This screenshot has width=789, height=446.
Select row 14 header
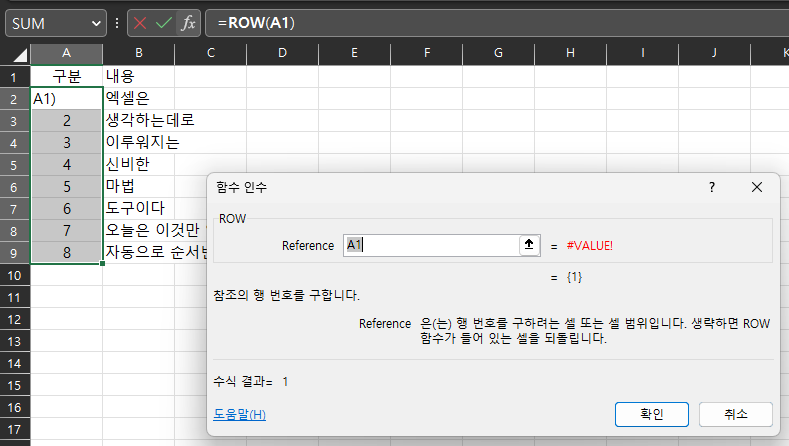pyautogui.click(x=15, y=363)
